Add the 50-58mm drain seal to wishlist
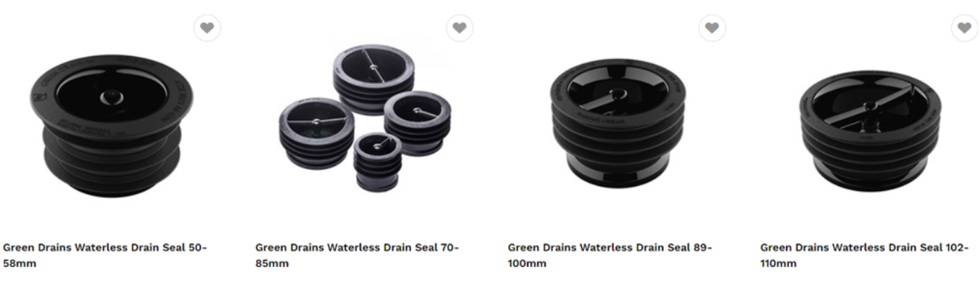 207,28
